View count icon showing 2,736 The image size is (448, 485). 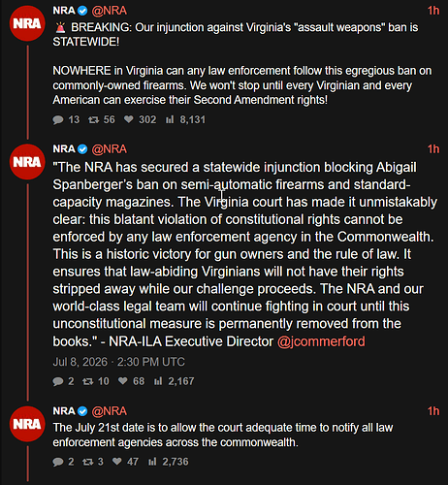tap(152, 462)
